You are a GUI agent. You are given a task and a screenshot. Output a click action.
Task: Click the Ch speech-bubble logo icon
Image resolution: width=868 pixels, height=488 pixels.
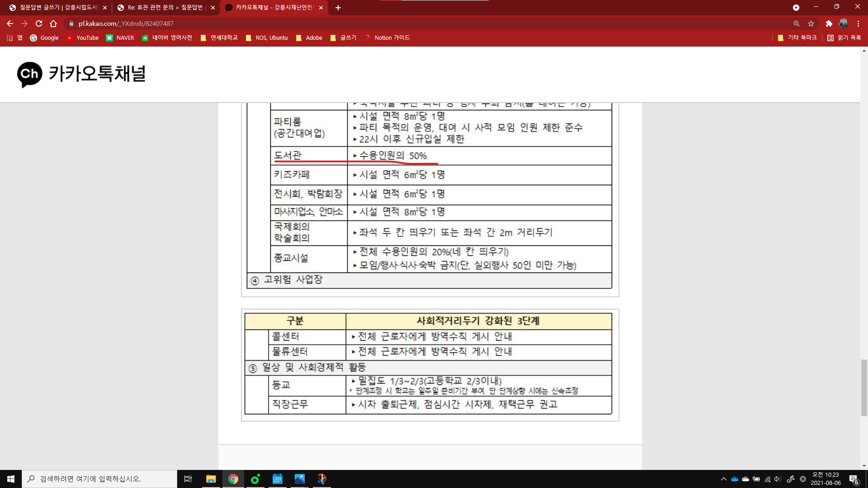[30, 75]
